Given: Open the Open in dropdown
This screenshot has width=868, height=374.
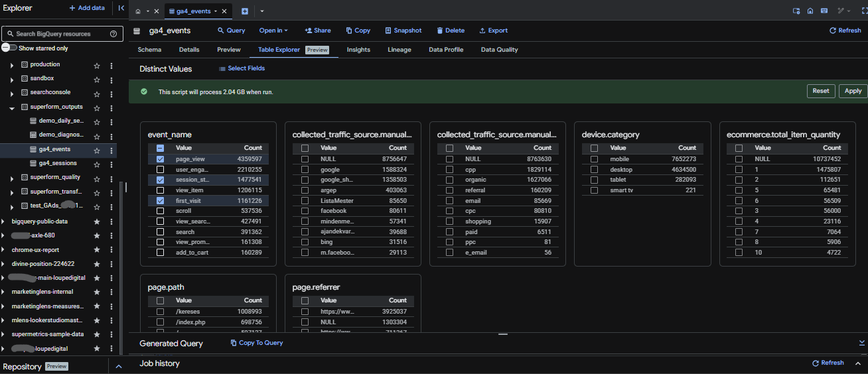Looking at the screenshot, I should [x=273, y=31].
